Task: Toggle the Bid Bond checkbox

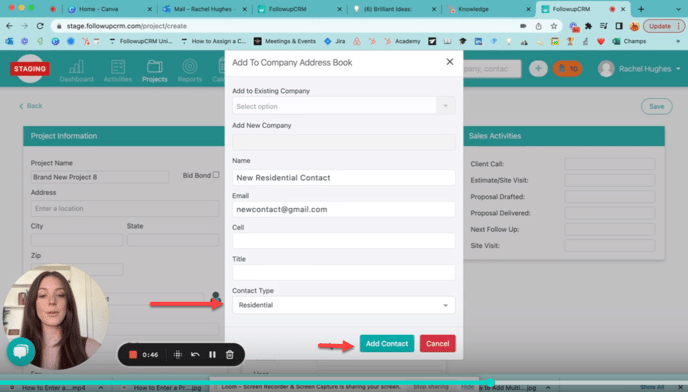Action: pos(216,175)
